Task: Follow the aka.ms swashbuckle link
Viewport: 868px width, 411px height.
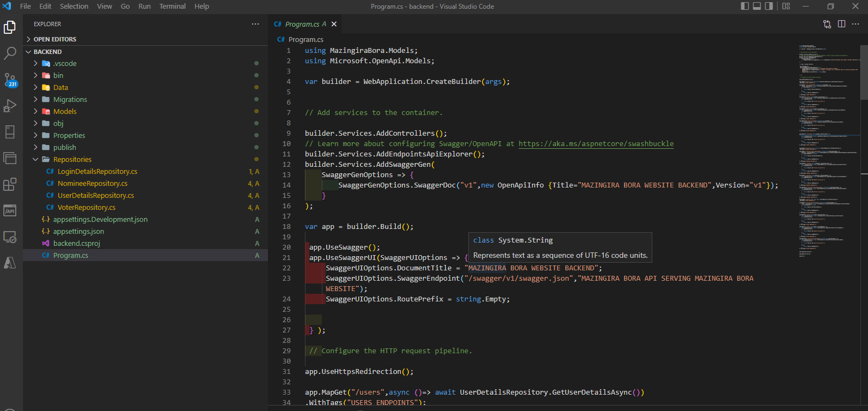Action: 596,144
